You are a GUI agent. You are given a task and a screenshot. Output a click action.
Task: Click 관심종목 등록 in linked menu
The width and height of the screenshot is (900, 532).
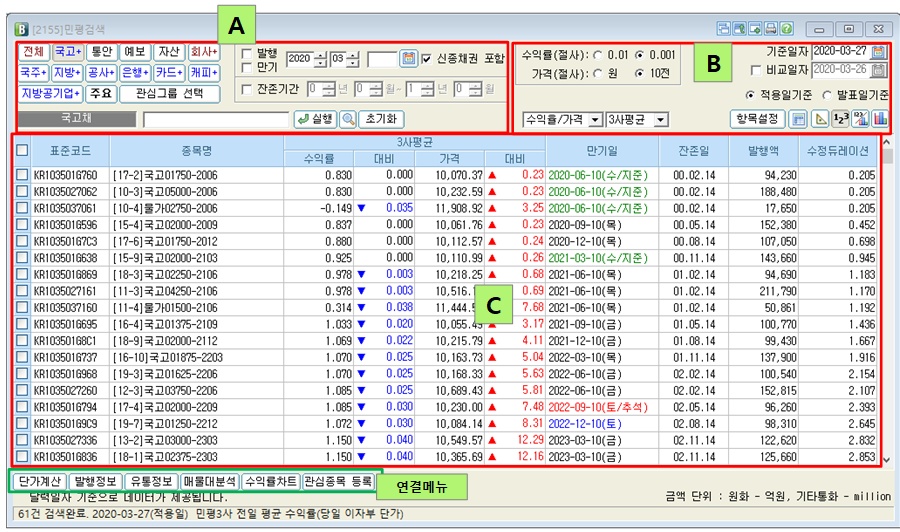tap(338, 481)
